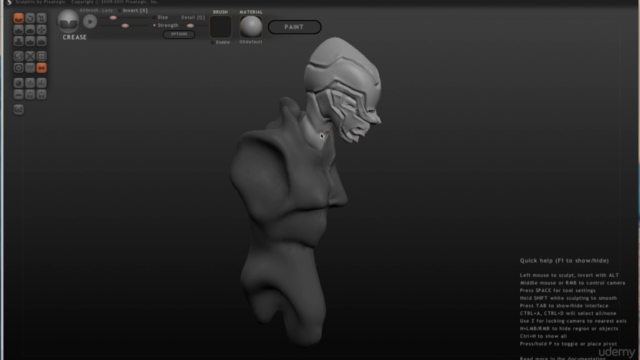This screenshot has height=360, width=640.
Task: Click the Sculptris logo in the title bar
Action: tap(9, 2)
